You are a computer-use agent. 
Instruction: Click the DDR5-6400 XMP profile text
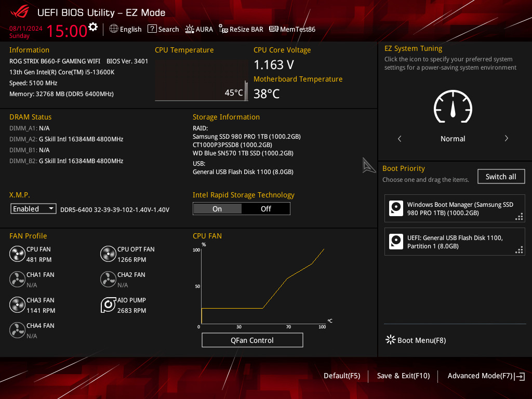pos(115,210)
